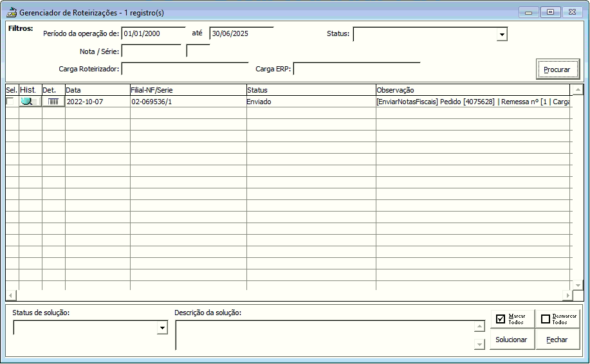Image resolution: width=590 pixels, height=364 pixels.
Task: Open details grid icon for the record
Action: pos(53,102)
